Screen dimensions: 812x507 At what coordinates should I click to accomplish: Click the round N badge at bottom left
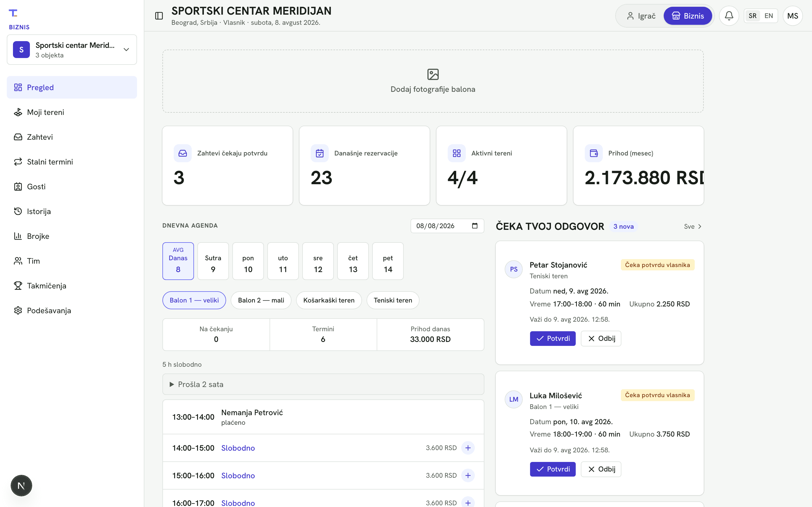tap(21, 486)
